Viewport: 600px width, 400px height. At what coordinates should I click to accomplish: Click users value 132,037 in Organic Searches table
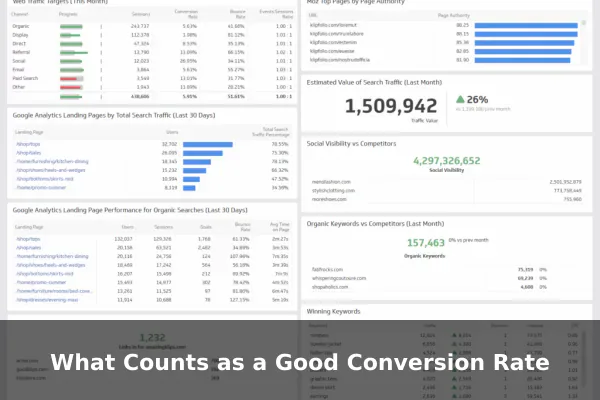123,239
